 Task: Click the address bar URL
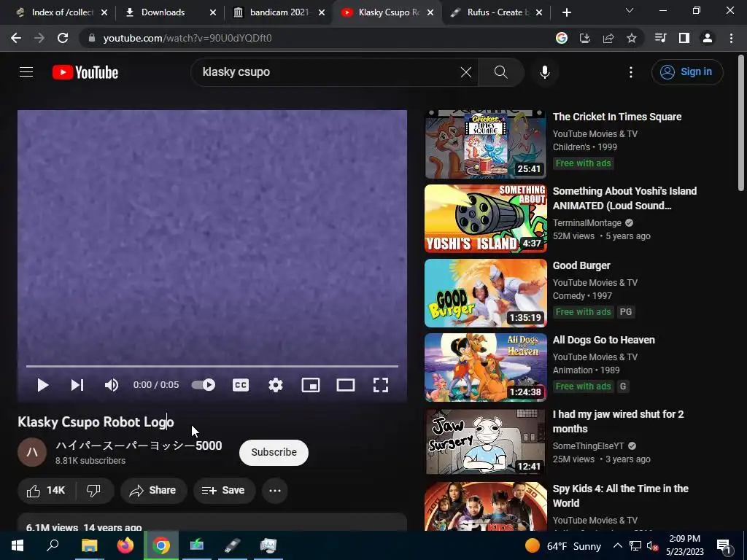(x=187, y=38)
